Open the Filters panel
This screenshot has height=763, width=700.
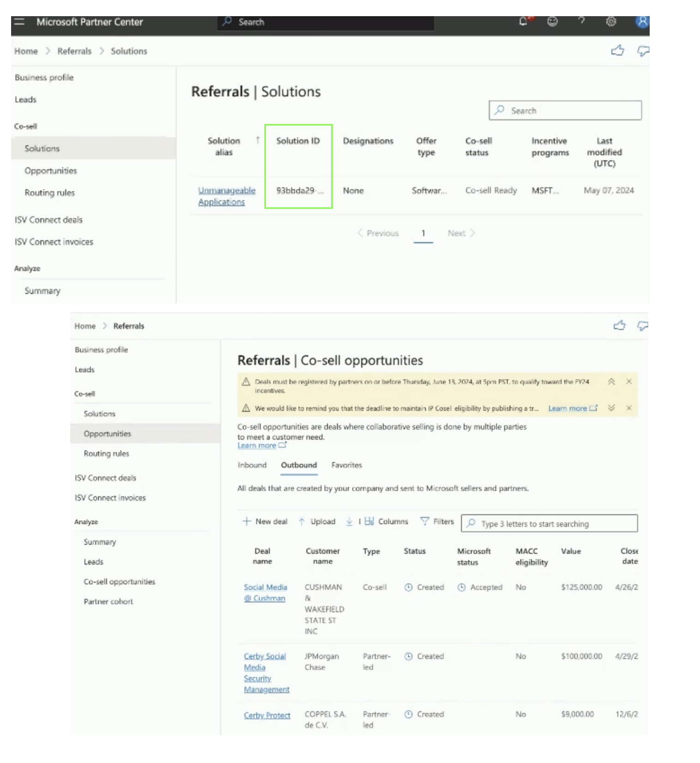tap(437, 521)
